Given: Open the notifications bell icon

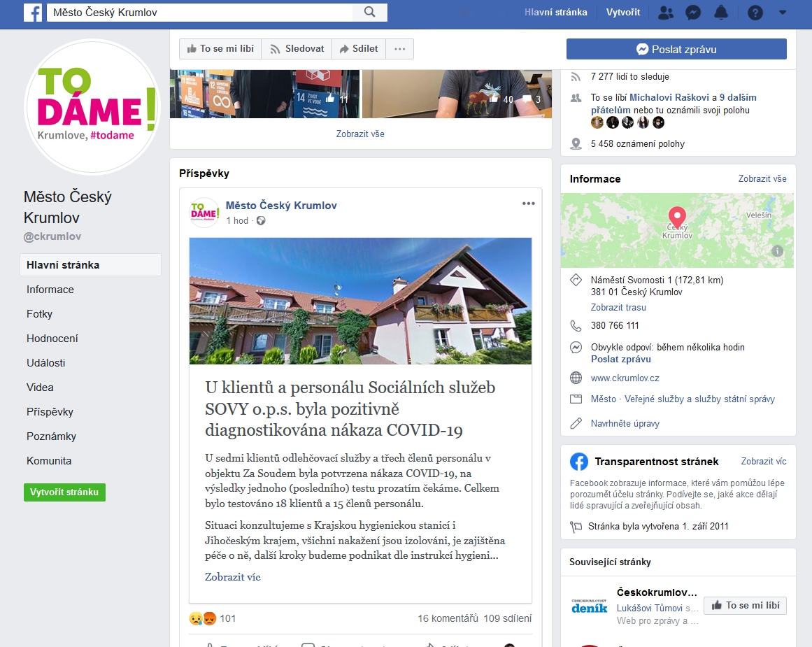Looking at the screenshot, I should pyautogui.click(x=721, y=13).
